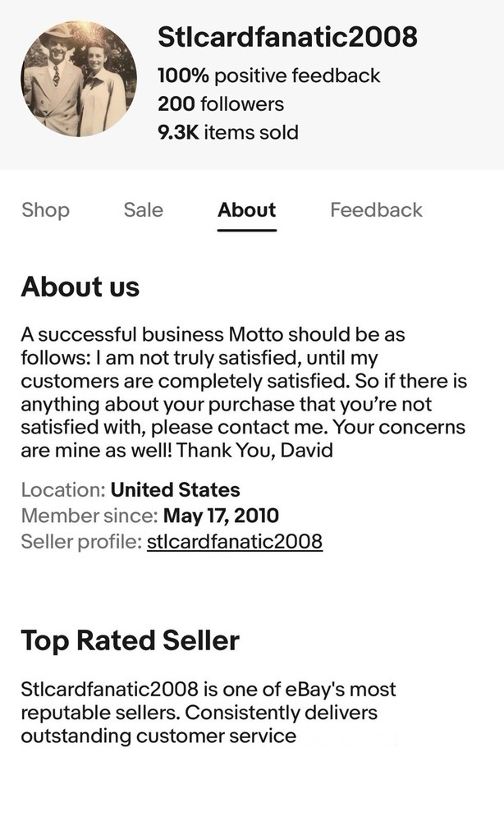Viewport: 504px width, 821px height.
Task: Click the most reputable sellers description text
Action: tap(208, 712)
